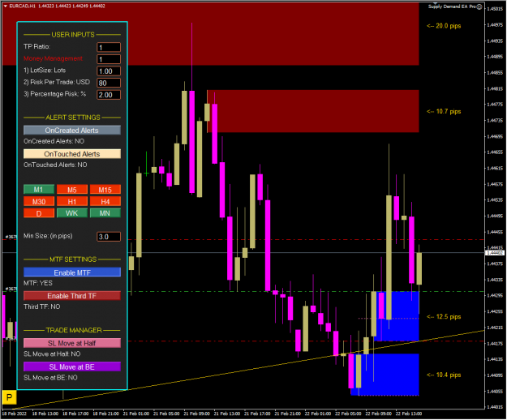Click the Risk Per Trade: USD field
The image size is (507, 420).
point(109,83)
